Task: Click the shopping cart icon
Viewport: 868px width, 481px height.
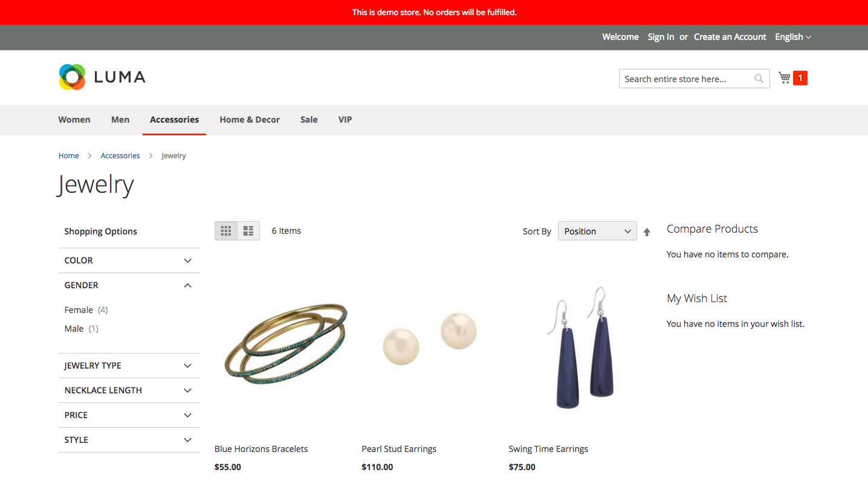Action: tap(785, 78)
